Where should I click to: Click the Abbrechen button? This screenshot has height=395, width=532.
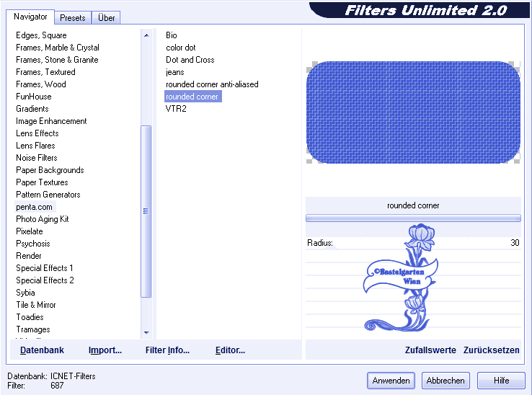445,381
